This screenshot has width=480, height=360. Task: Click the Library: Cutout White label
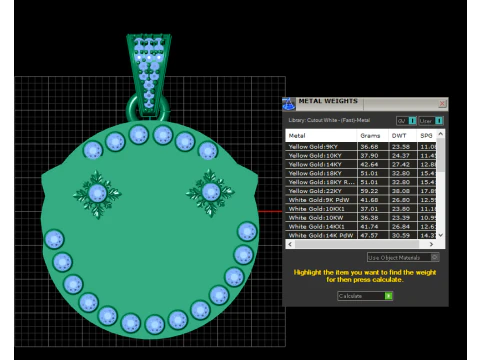tap(329, 120)
